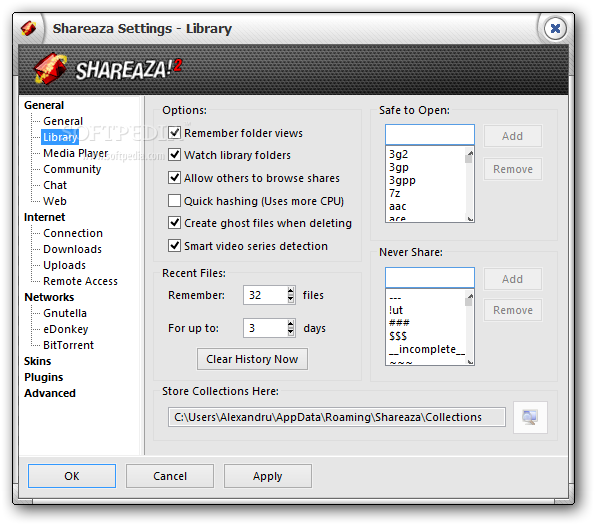Increase the For up to days value
This screenshot has width=595, height=525.
(x=291, y=324)
